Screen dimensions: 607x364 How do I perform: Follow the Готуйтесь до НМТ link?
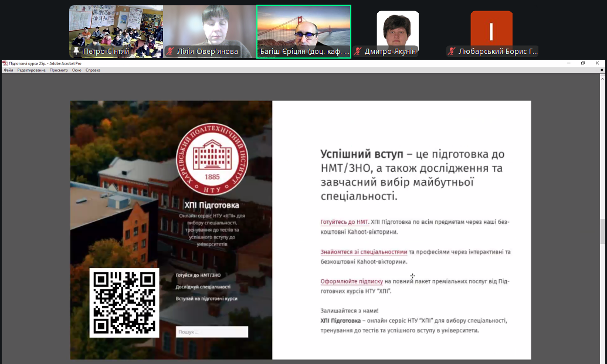pyautogui.click(x=344, y=222)
